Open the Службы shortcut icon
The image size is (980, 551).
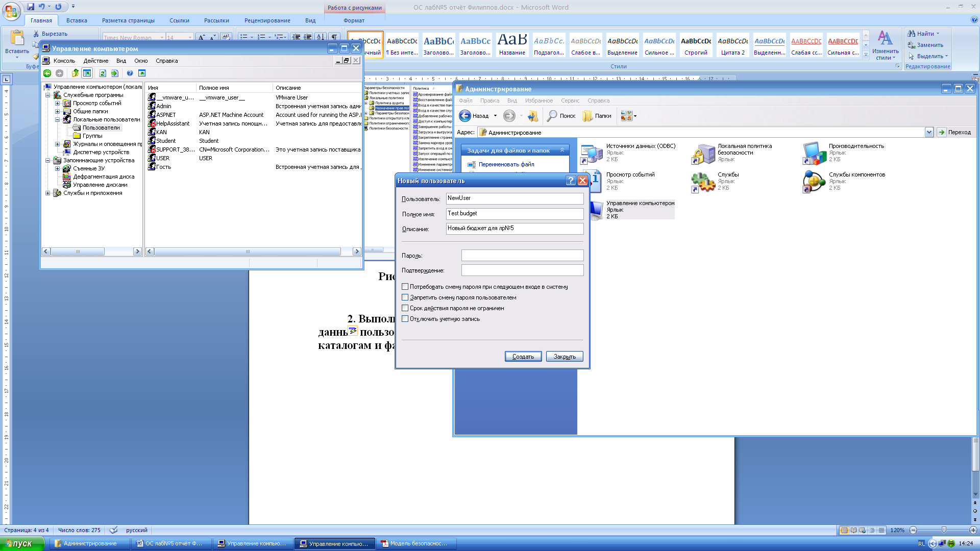click(x=703, y=182)
